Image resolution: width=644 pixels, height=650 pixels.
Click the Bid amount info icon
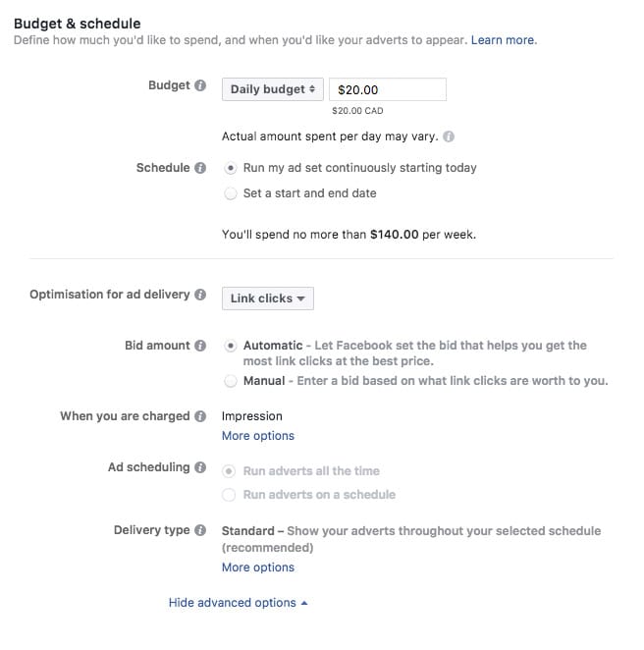point(201,346)
